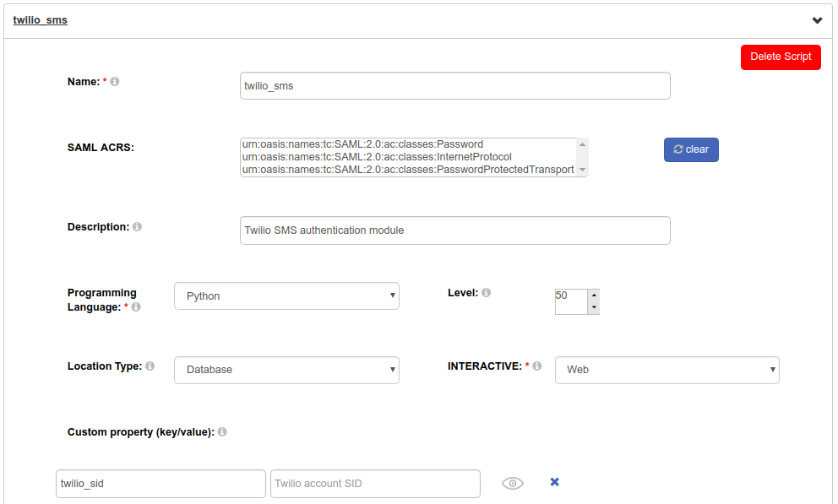Clear the SAML ACRS list
The height and width of the screenshot is (504, 838).
(691, 149)
